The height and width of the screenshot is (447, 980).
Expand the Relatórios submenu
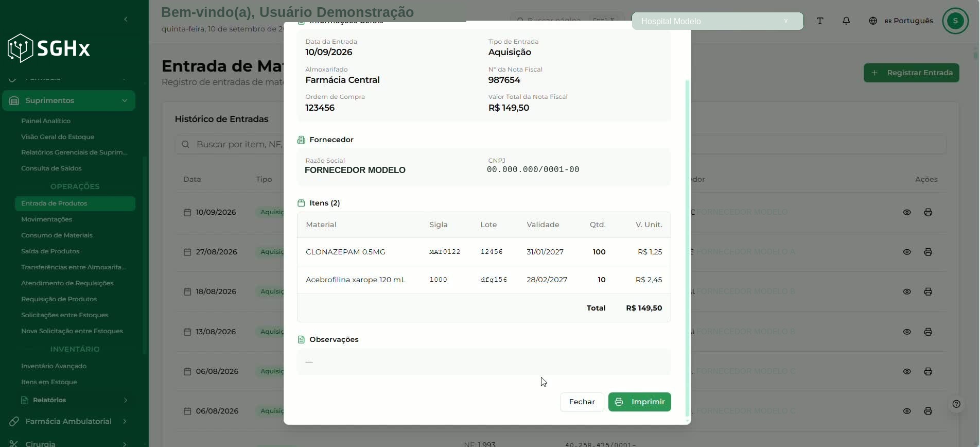(x=75, y=400)
